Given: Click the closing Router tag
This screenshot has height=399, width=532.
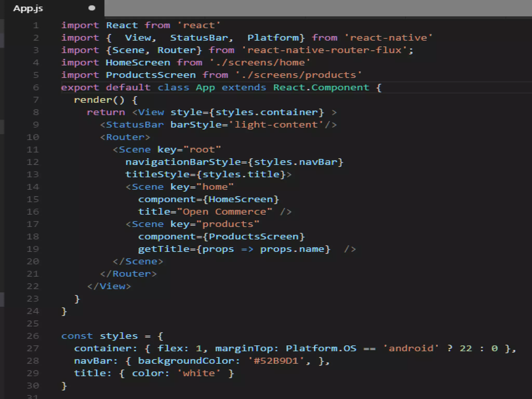Looking at the screenshot, I should tap(128, 274).
